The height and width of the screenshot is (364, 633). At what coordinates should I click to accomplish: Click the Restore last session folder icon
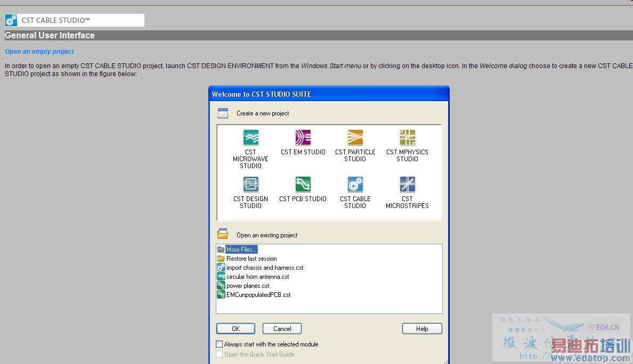[221, 259]
